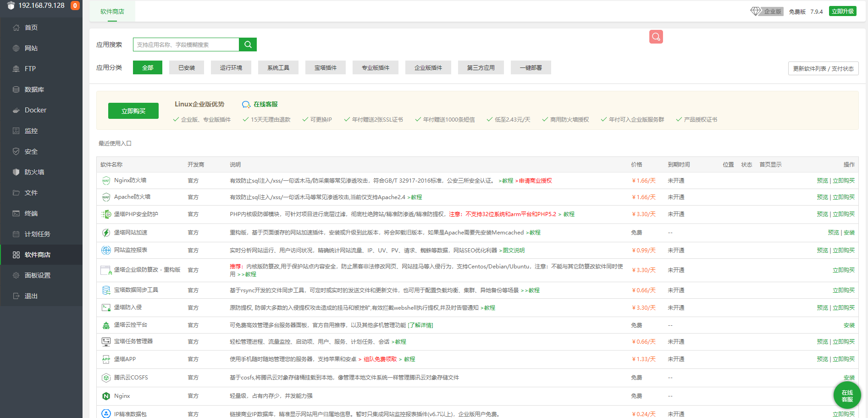Click the 价格 column header
This screenshot has height=418, width=868.
(636, 165)
